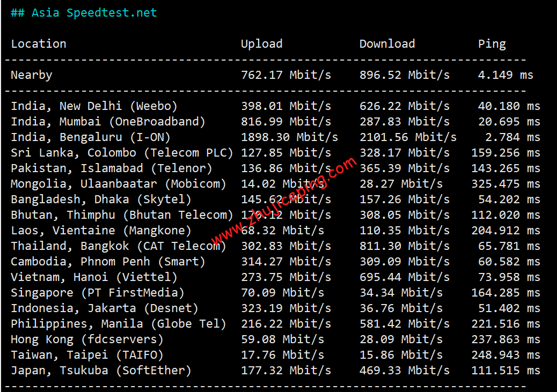Image resolution: width=557 pixels, height=392 pixels.
Task: Click 'Hong Kong (fdcservers)' location
Action: point(87,339)
